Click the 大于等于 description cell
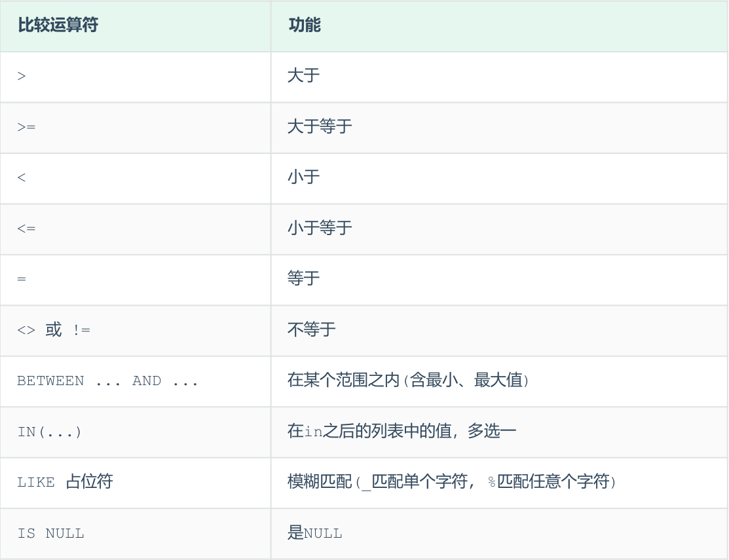The image size is (729, 560). 320,127
